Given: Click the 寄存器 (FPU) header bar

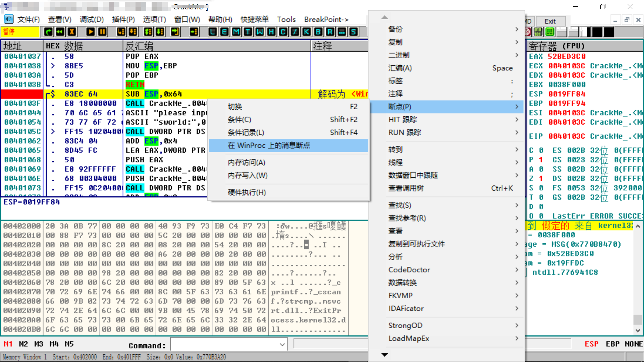Looking at the screenshot, I should pos(584,46).
